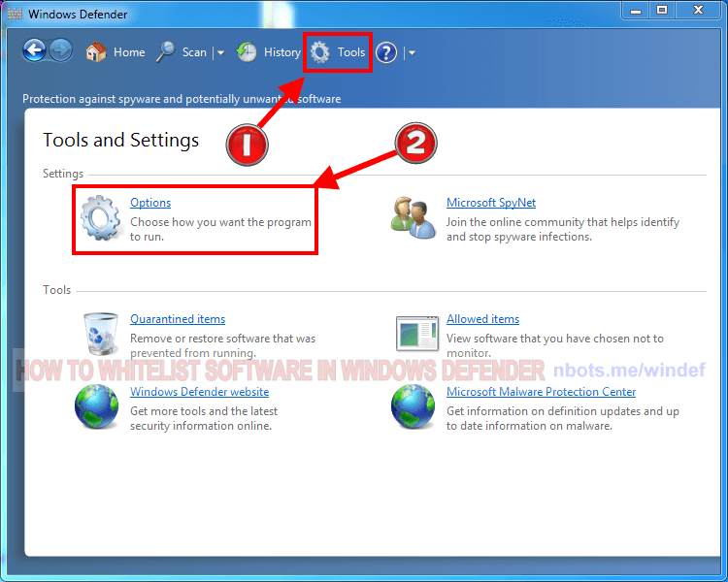Click the large Options gear icon

click(x=100, y=218)
